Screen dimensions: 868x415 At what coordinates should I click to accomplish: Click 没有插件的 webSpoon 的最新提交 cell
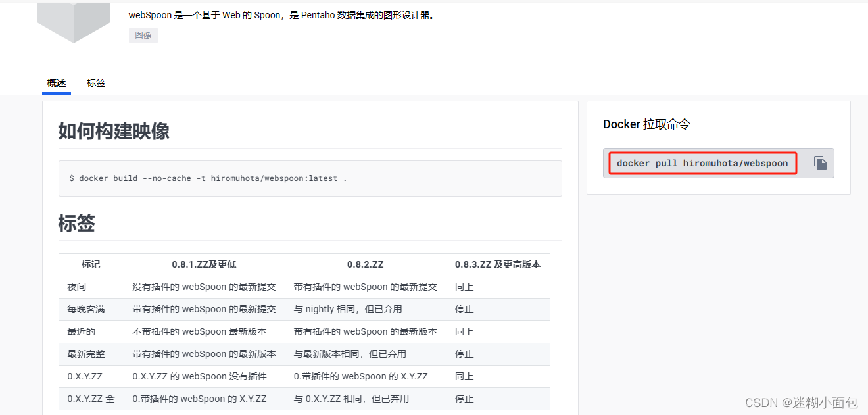pos(205,287)
